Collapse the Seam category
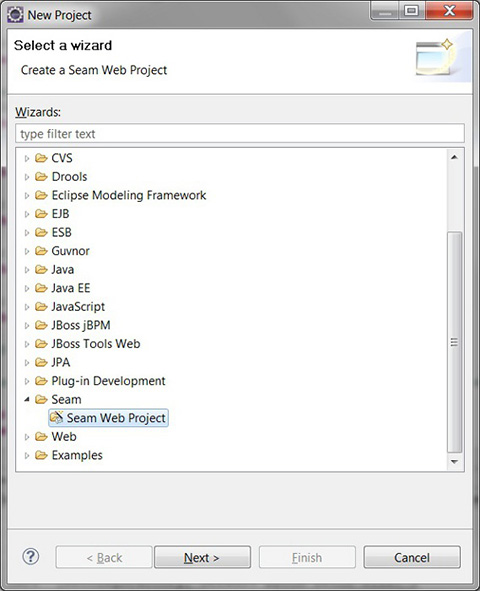Screen dimensions: 480x591 (x=27, y=400)
